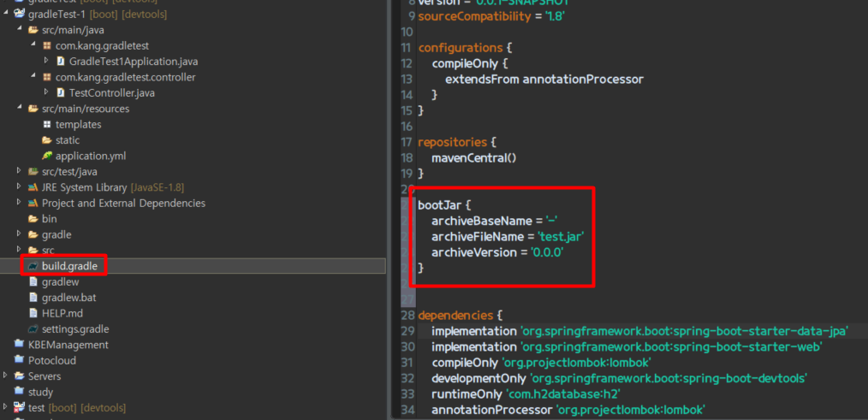Viewport: 868px width, 420px height.
Task: Click the templates package icon
Action: click(x=47, y=125)
